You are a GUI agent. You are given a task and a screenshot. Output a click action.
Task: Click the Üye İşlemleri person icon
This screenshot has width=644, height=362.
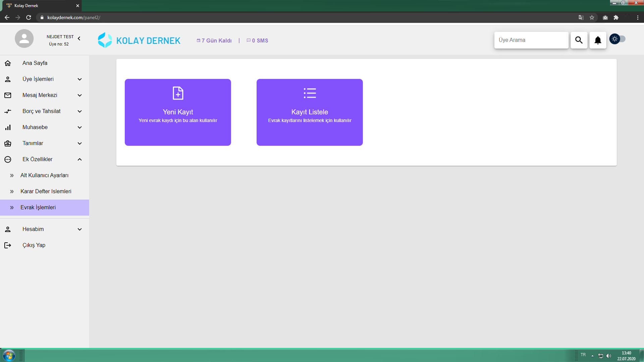8,79
